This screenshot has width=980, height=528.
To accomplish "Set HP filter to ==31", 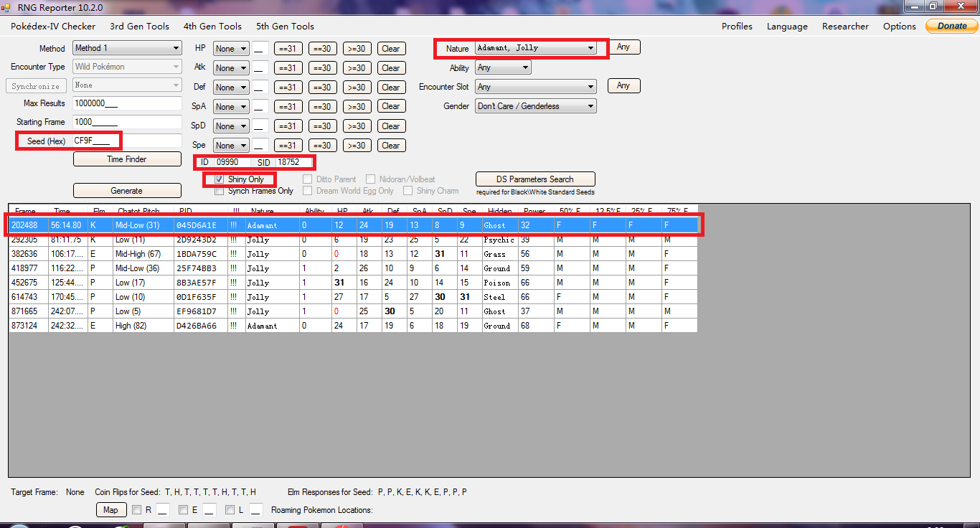I will [x=288, y=49].
